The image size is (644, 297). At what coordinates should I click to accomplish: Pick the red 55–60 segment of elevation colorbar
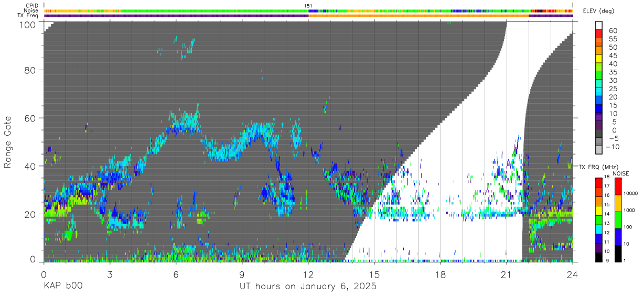point(599,34)
